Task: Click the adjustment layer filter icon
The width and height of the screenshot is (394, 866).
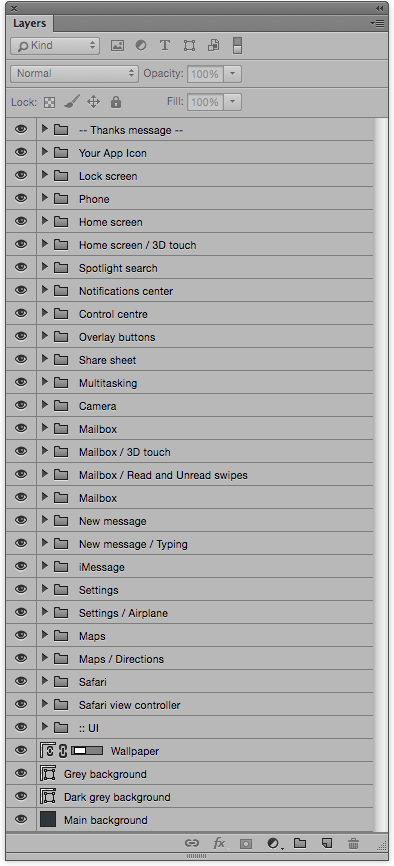Action: (141, 46)
